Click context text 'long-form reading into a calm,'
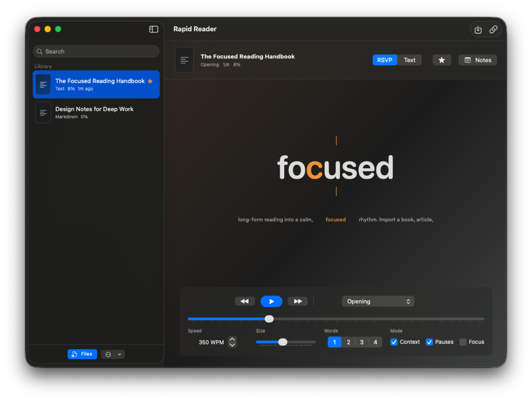The width and height of the screenshot is (532, 401). (276, 220)
